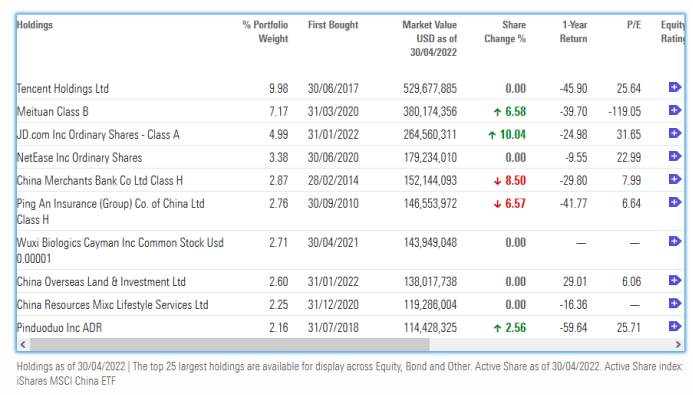Click the scroll-left arrow on horizontal scrollbar
Viewport: 693px width, 395px height.
pos(23,345)
